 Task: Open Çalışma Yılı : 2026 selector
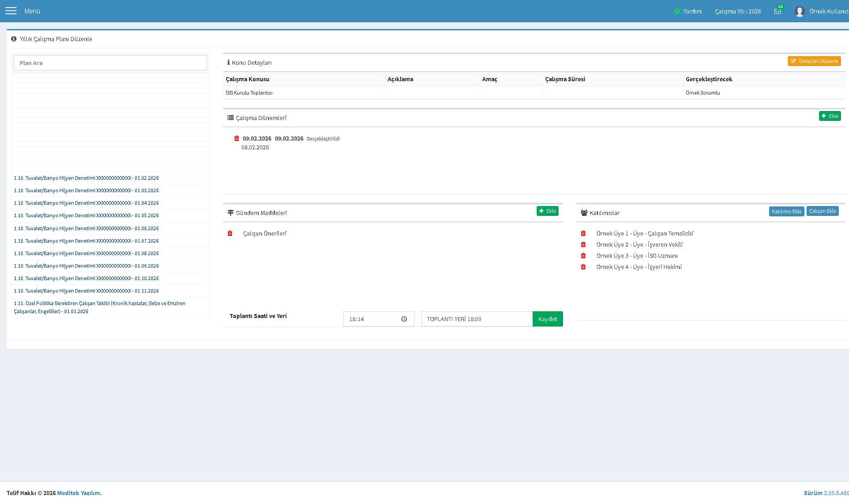pos(738,11)
